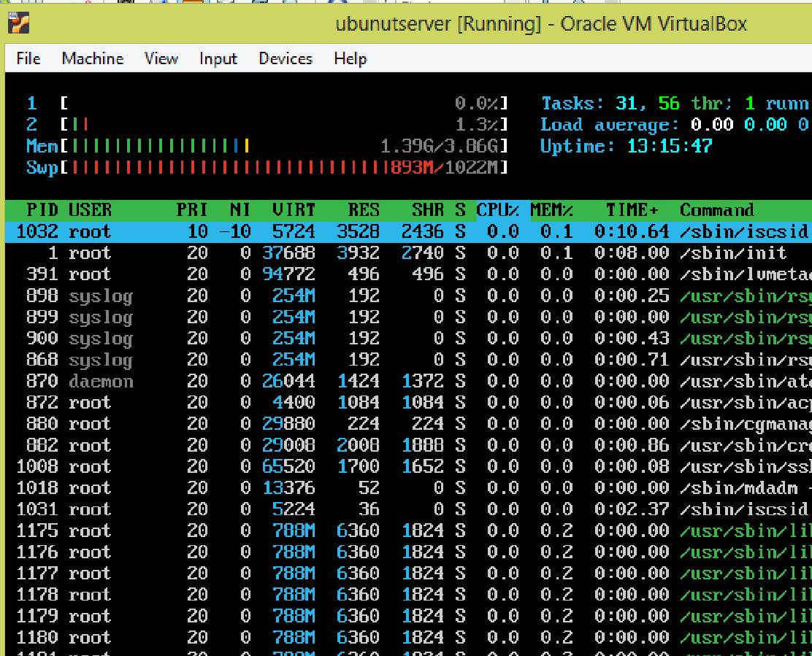Open the File menu
Viewport: 812px width, 656px height.
(28, 58)
